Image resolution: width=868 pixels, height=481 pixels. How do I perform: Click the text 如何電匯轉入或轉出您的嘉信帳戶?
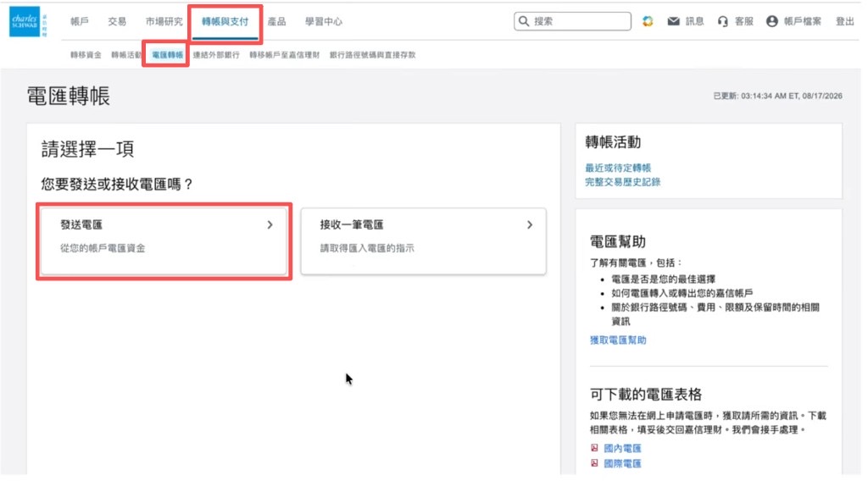(682, 293)
